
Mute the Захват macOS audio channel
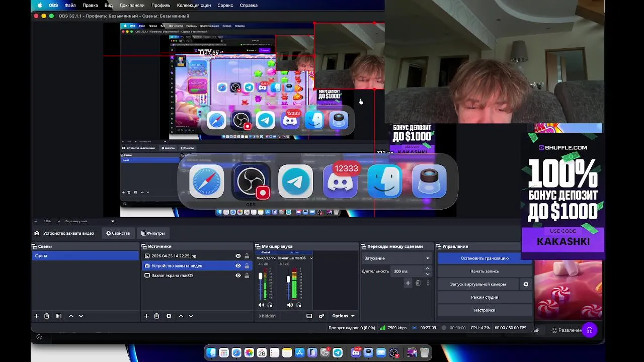click(x=290, y=305)
